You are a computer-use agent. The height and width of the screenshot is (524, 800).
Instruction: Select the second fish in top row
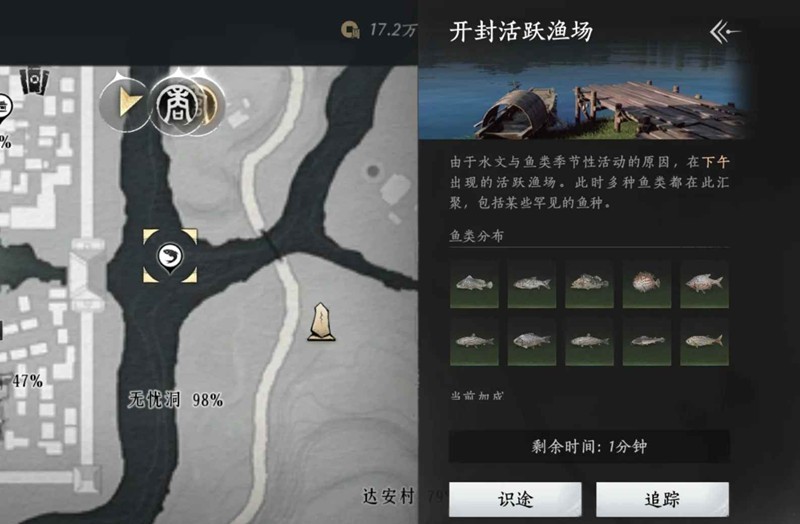point(532,284)
